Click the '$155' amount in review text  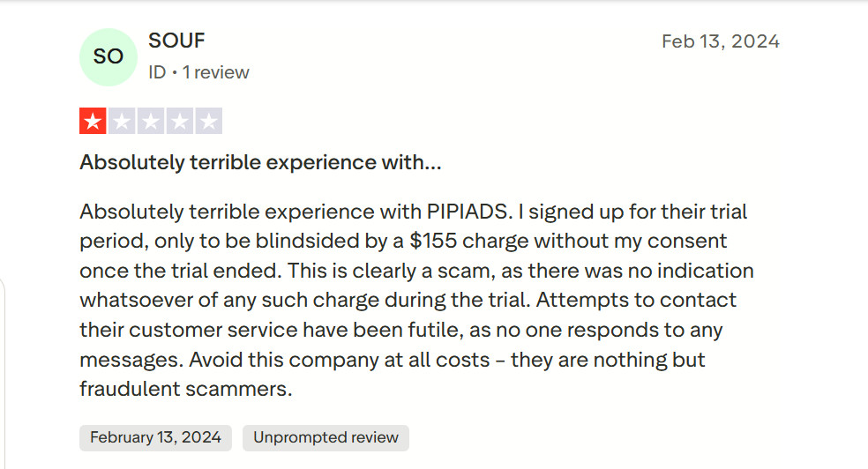tap(435, 241)
